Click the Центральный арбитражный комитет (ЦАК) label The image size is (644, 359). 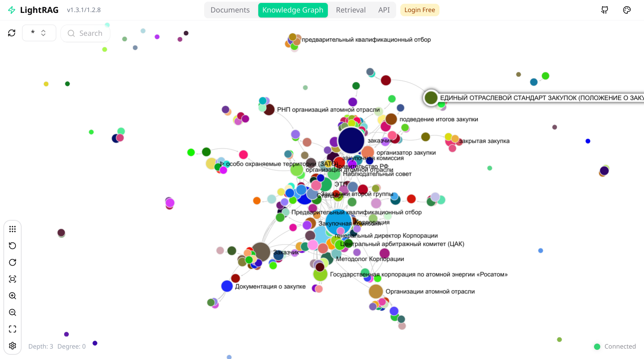pos(402,244)
